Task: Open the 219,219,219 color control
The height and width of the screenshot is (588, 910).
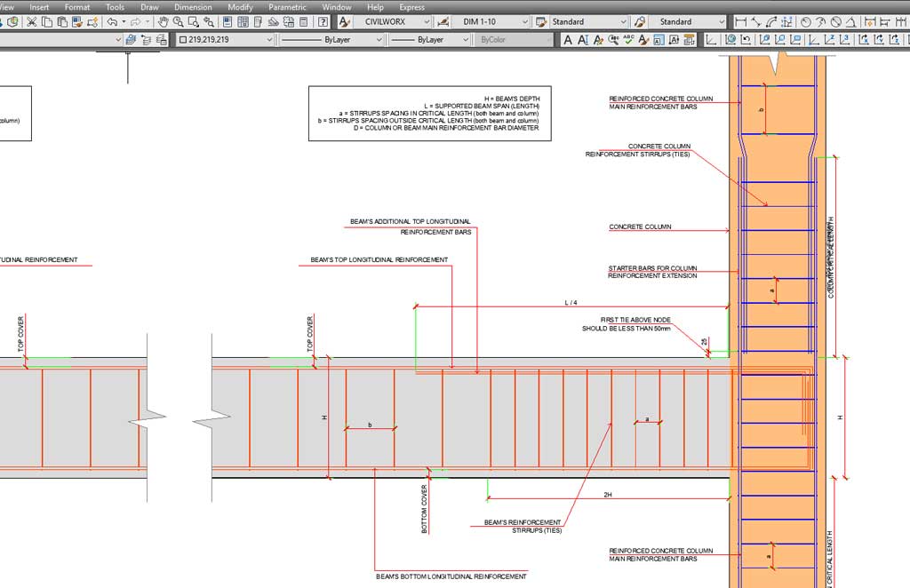Action: coord(222,39)
